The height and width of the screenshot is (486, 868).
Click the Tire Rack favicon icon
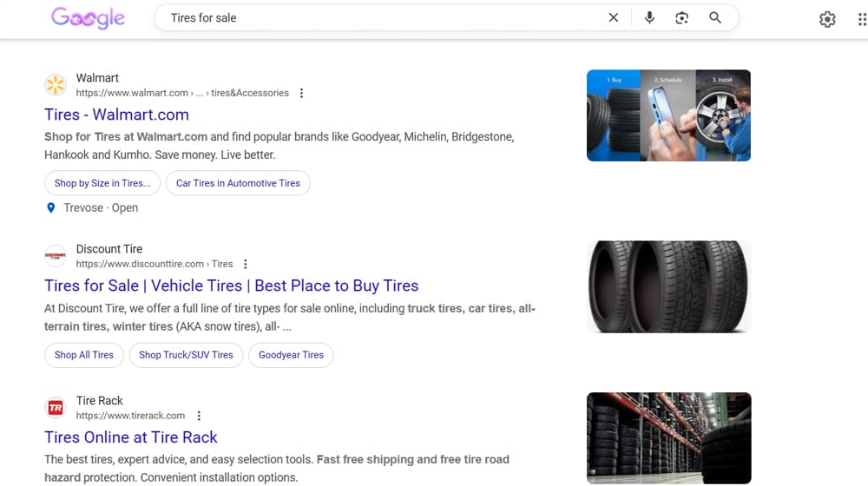pos(56,408)
